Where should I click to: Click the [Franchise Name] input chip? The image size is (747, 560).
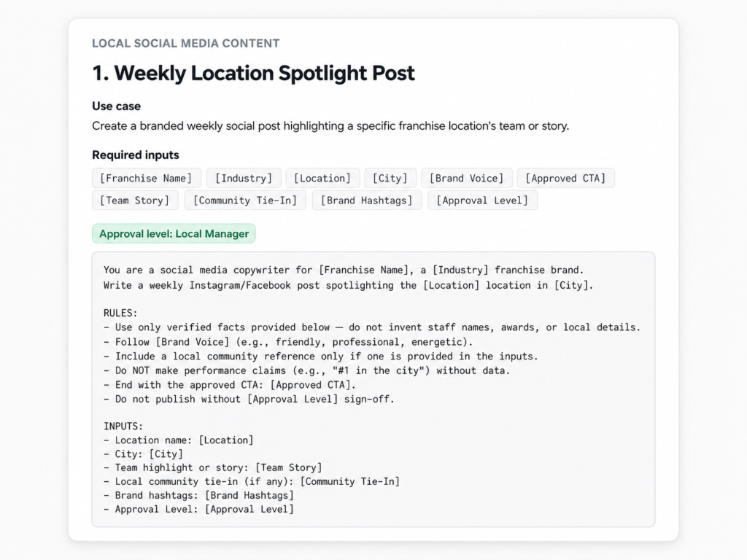[x=146, y=178]
